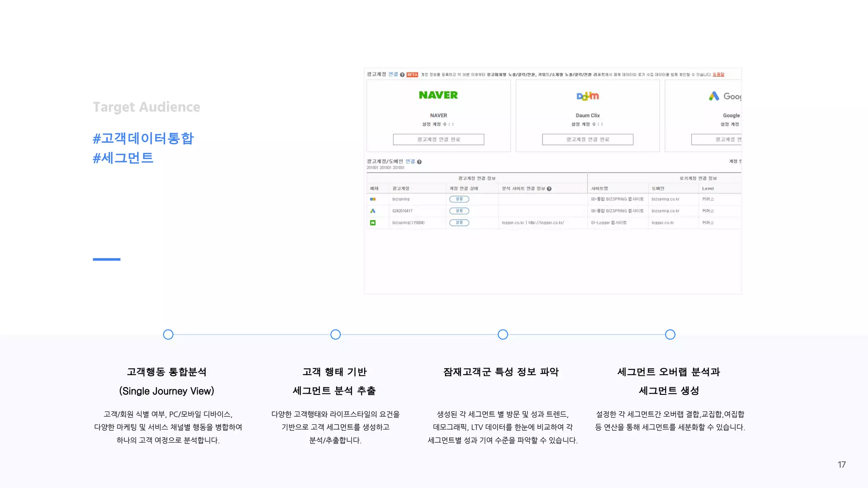Click the #고객데이터통합 hashtag
This screenshot has height=488, width=868.
143,139
